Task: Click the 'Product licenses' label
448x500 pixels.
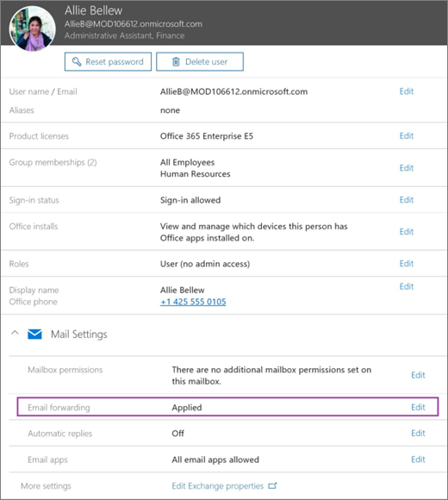Action: tap(39, 136)
